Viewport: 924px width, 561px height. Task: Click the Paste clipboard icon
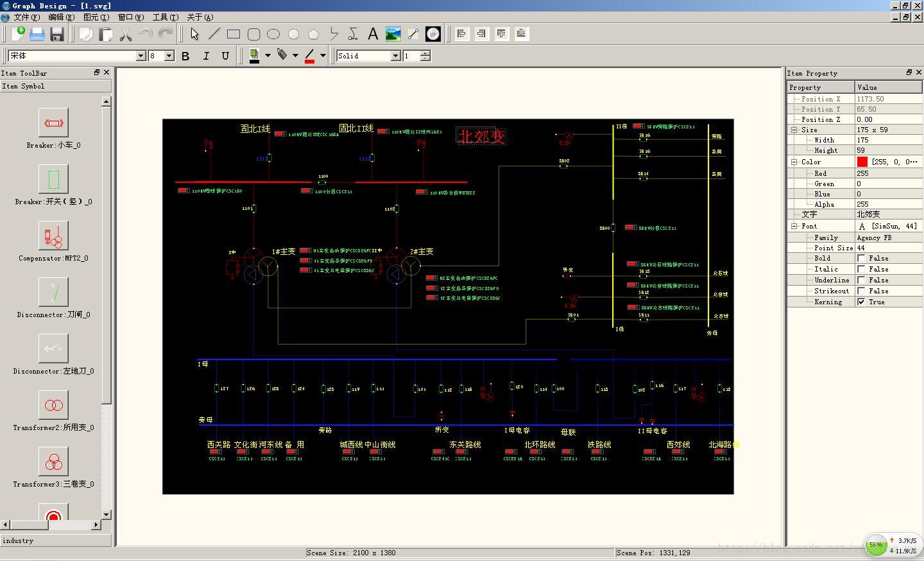106,34
